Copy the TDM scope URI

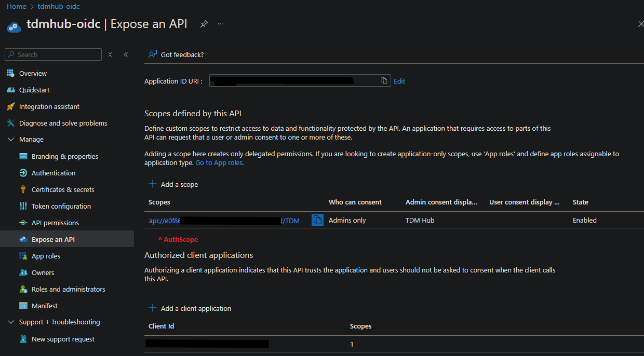tap(317, 220)
